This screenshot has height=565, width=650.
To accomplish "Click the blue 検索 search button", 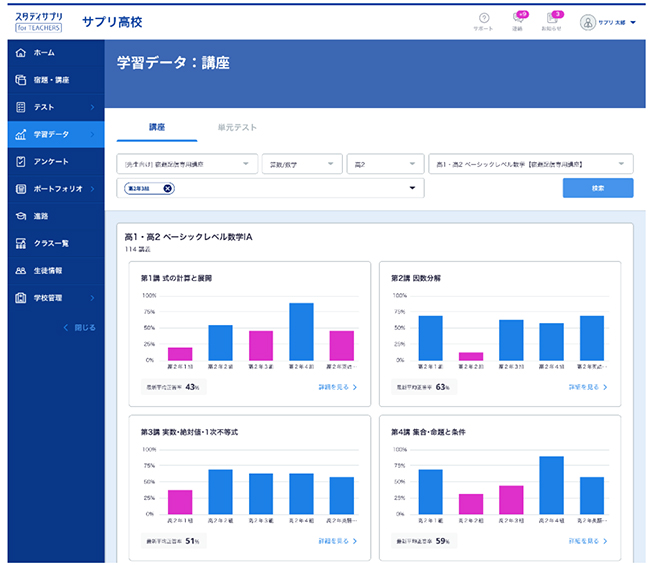I will pos(597,188).
